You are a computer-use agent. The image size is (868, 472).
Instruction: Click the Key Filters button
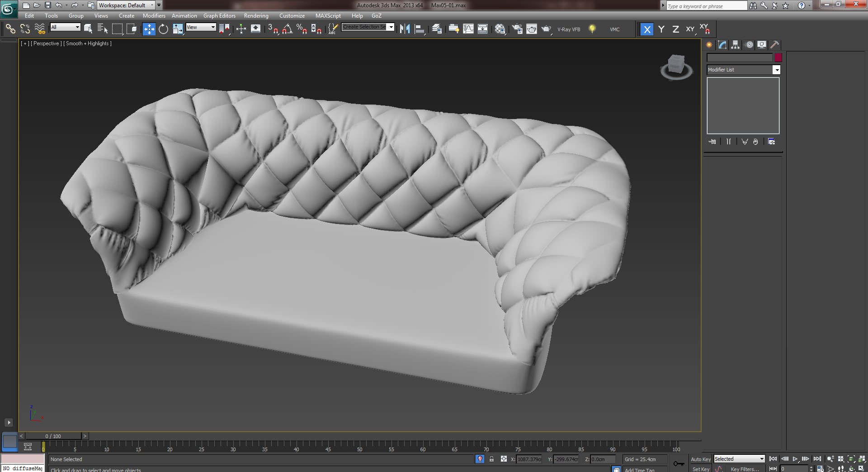pos(744,469)
